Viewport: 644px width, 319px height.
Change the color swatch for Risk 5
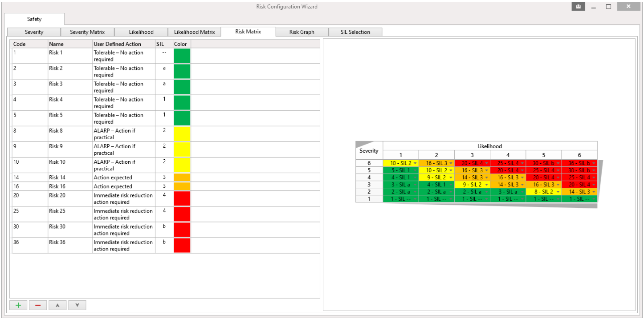pyautogui.click(x=182, y=118)
